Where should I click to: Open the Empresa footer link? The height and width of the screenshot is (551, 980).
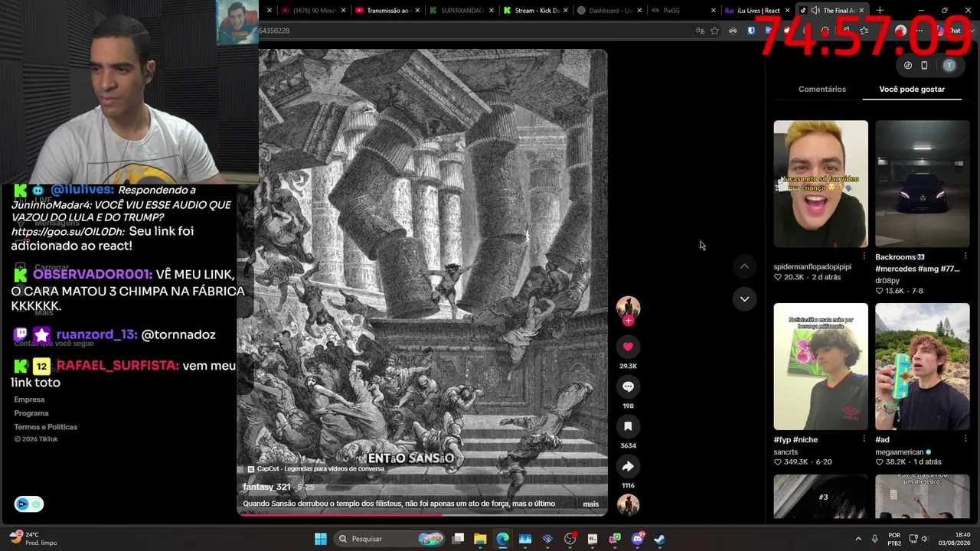29,399
